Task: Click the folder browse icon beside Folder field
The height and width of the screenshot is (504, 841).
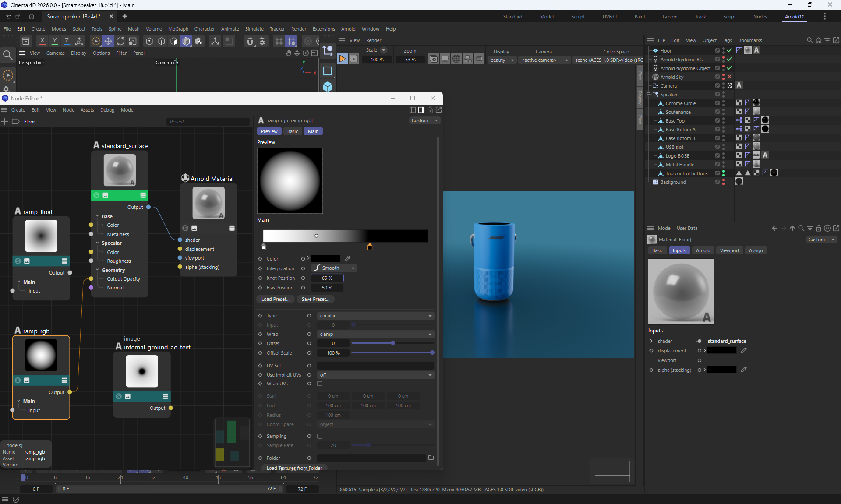Action: click(x=431, y=458)
